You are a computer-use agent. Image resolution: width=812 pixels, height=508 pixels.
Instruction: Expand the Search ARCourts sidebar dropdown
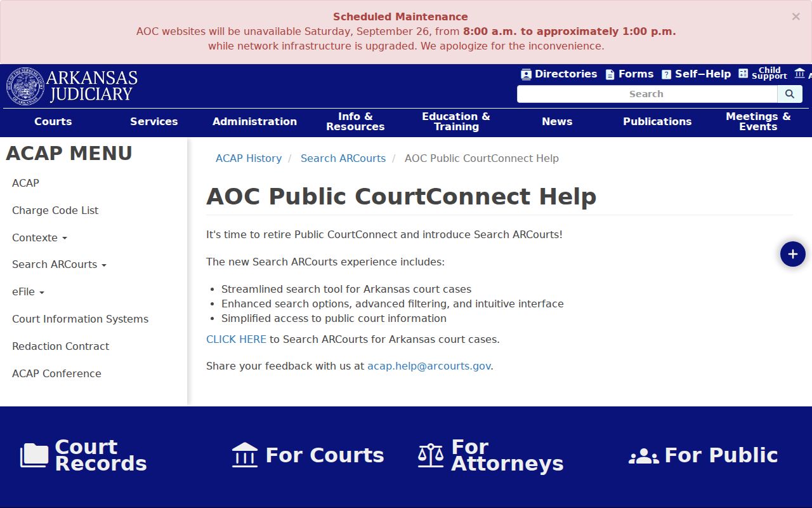pyautogui.click(x=59, y=264)
